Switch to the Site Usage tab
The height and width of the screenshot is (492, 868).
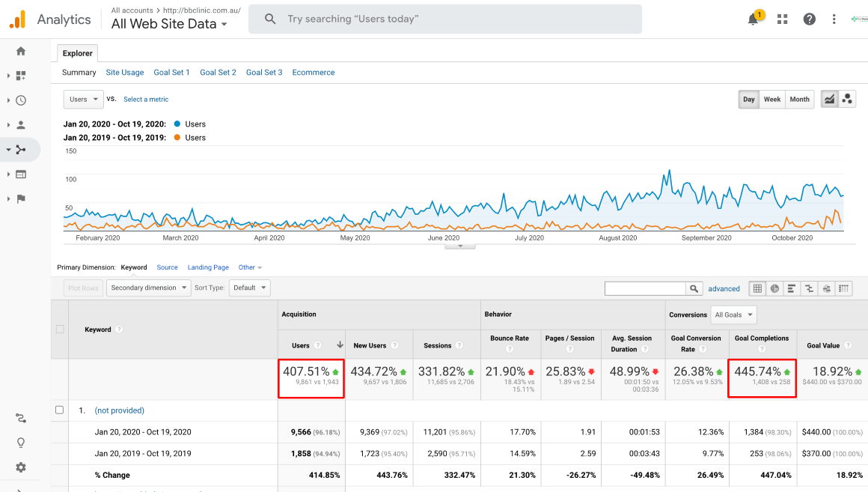point(124,73)
